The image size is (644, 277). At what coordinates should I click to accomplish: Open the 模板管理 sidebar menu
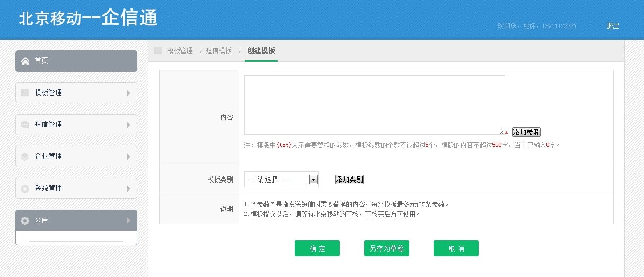point(76,93)
